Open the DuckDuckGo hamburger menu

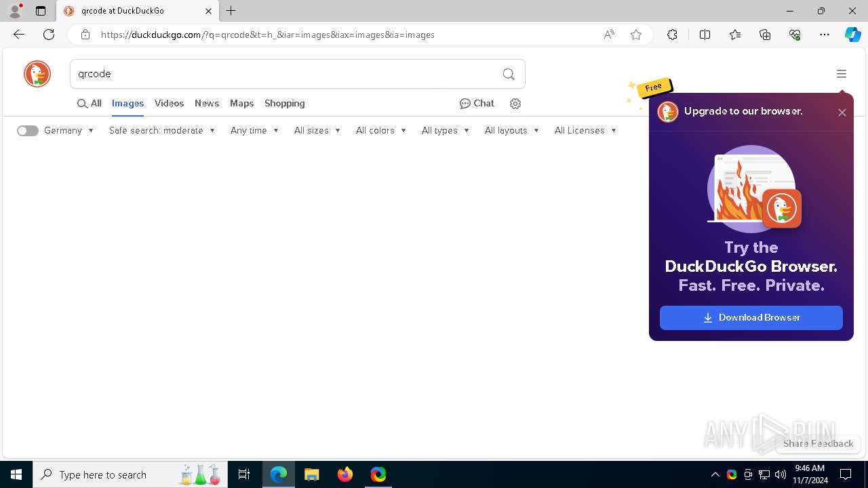point(842,74)
